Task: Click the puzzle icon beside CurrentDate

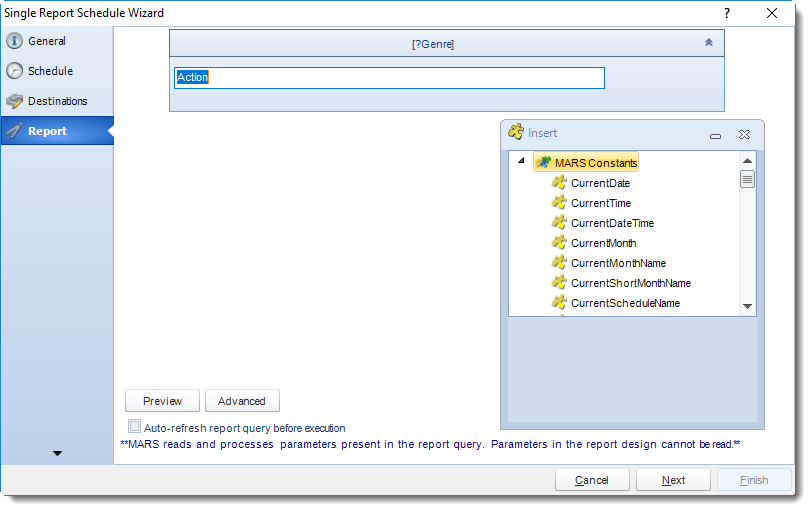Action: pos(559,182)
